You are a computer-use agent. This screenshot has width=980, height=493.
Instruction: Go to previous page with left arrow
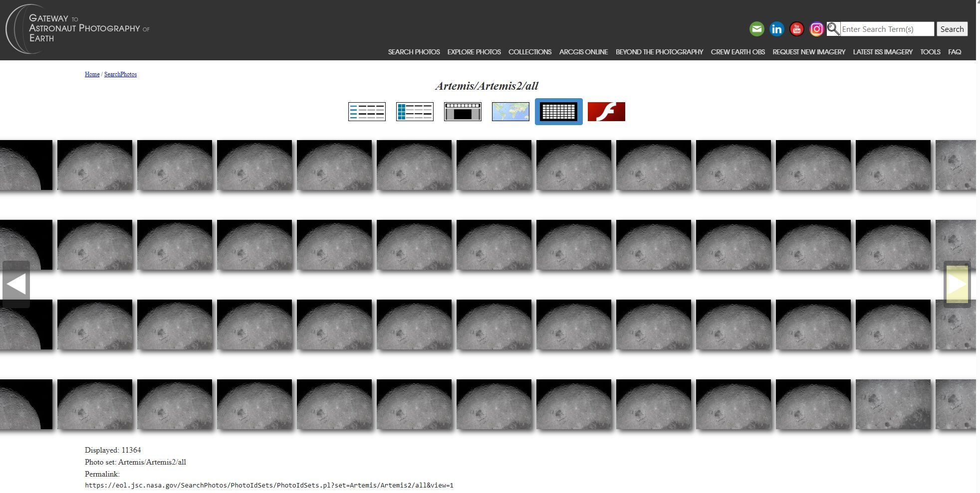[x=16, y=284]
